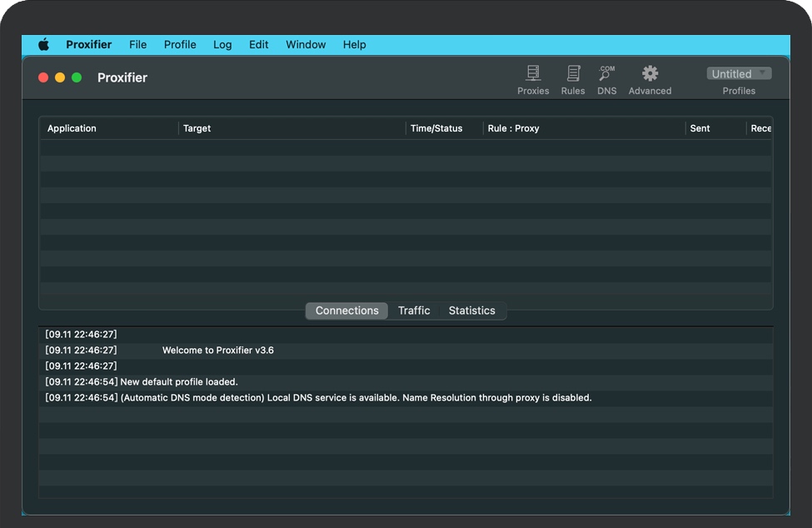Screen dimensions: 812x528
Task: Open the Rules list icon
Action: click(573, 74)
